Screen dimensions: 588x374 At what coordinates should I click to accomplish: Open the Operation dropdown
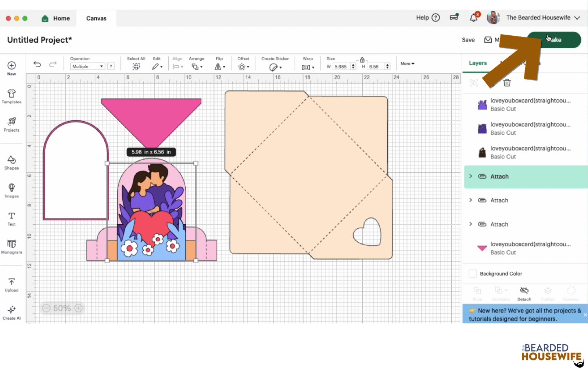coord(87,67)
